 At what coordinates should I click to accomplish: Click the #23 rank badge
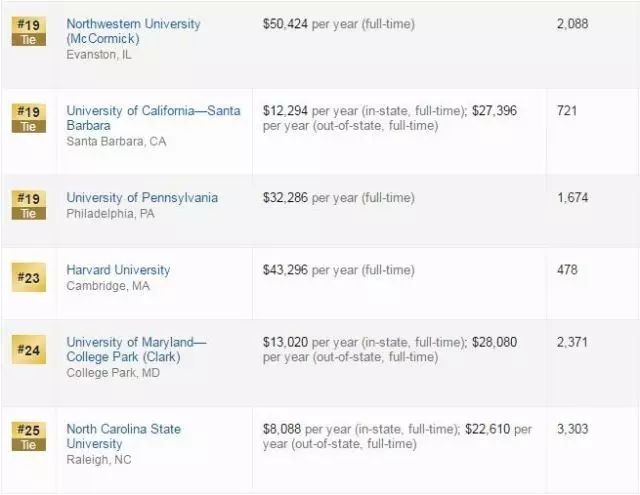pos(29,277)
